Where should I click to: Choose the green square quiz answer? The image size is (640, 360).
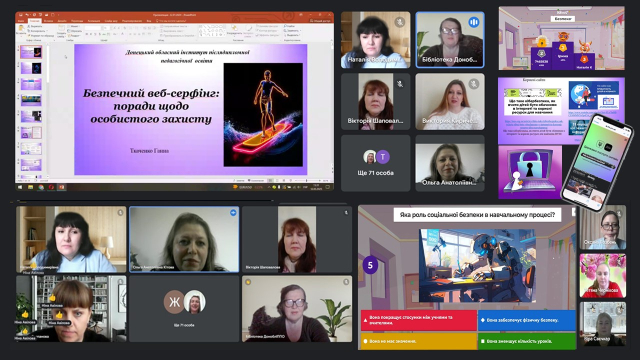527,341
